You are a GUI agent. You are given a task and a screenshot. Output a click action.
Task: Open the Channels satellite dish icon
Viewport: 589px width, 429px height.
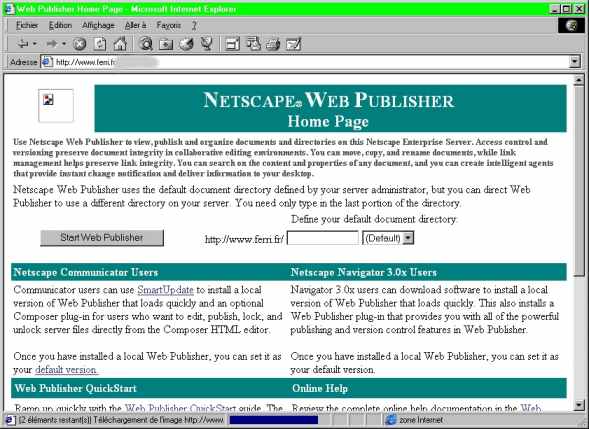[x=207, y=44]
